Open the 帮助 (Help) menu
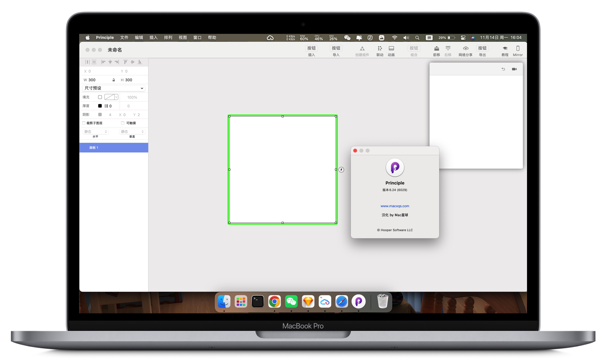The height and width of the screenshot is (364, 607). point(212,38)
